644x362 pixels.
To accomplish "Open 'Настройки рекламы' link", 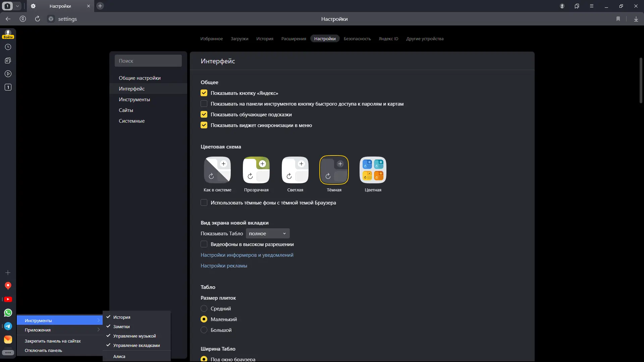I will tap(224, 266).
